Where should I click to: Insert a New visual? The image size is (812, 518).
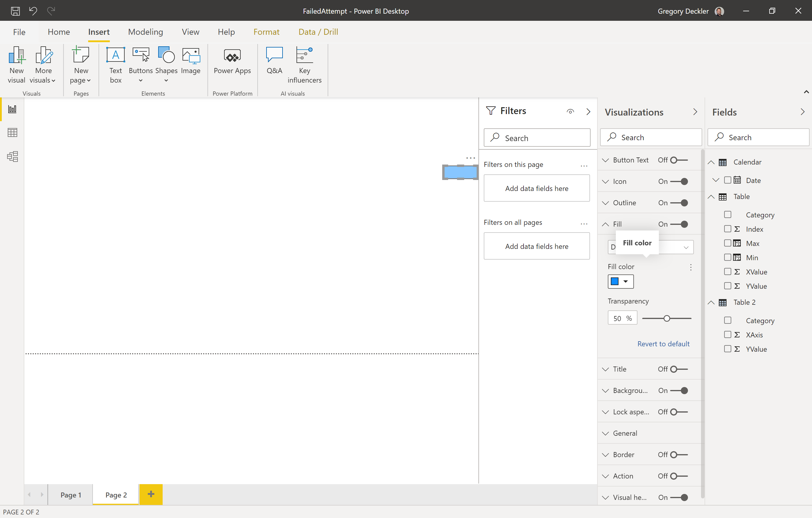(x=17, y=65)
